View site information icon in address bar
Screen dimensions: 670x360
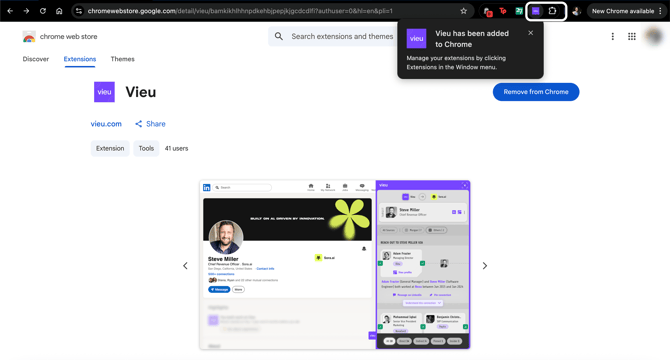pos(79,11)
